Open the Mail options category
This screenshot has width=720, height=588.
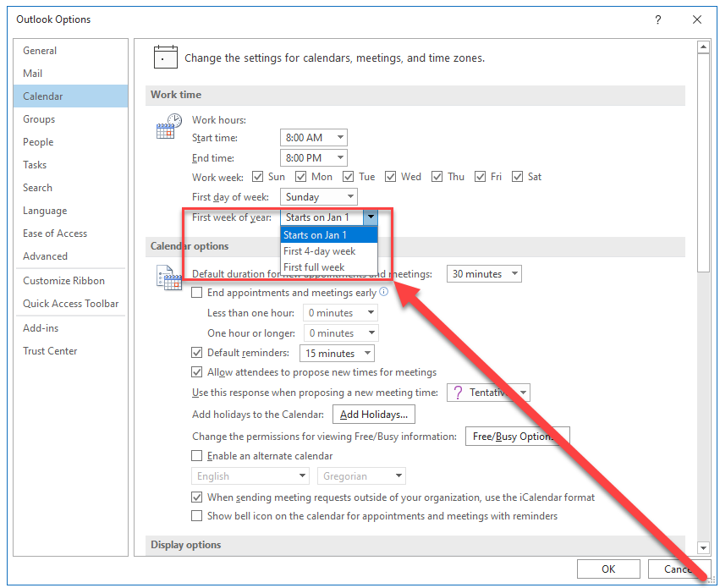click(71, 74)
